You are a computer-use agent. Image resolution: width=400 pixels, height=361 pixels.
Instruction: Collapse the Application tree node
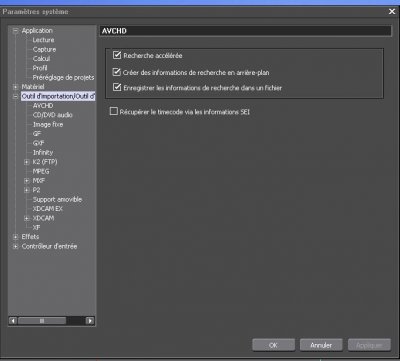(15, 31)
